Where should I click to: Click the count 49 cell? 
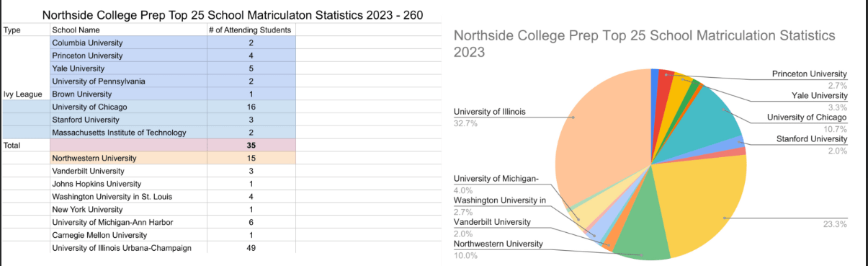pos(251,248)
